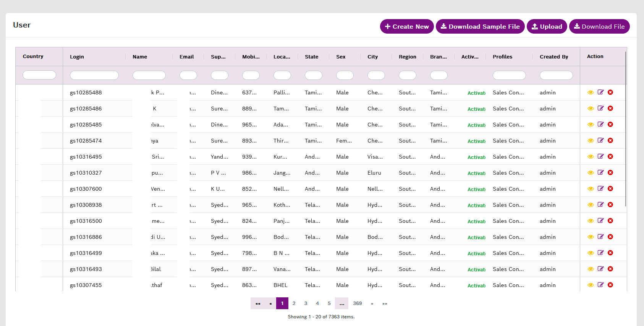
Task: Open the Upload button
Action: coord(547,26)
